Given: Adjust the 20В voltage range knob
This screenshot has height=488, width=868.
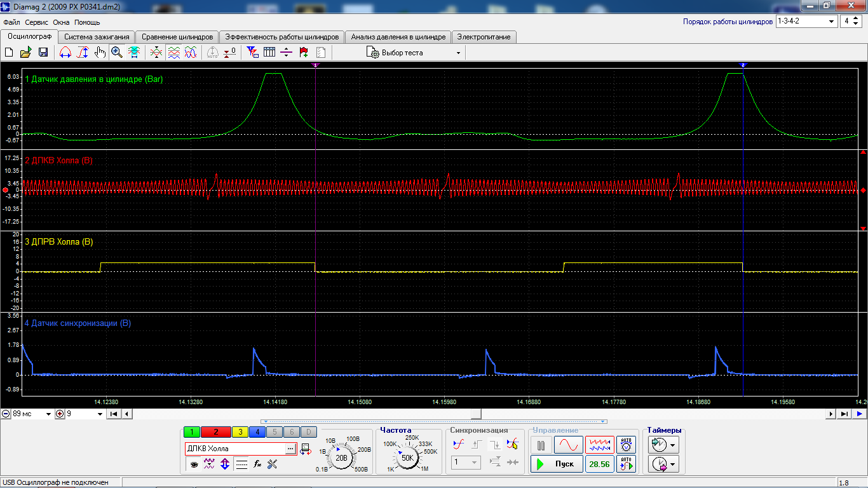Looking at the screenshot, I should tap(341, 457).
